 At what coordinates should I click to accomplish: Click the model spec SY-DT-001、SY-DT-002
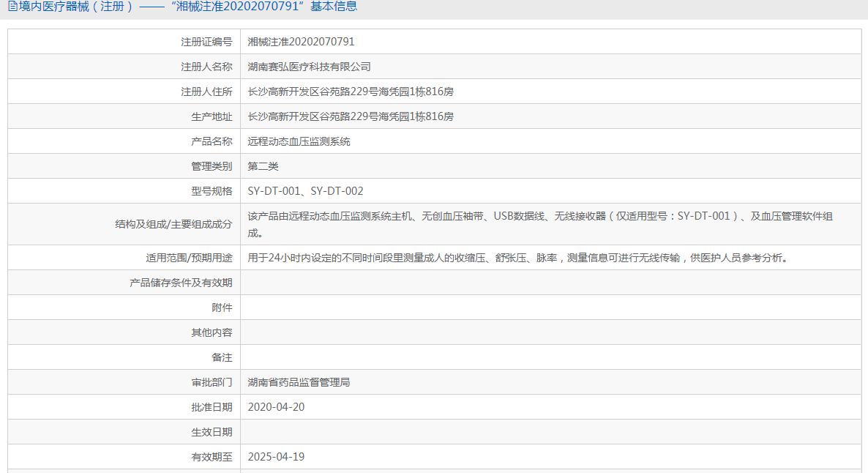pos(306,191)
